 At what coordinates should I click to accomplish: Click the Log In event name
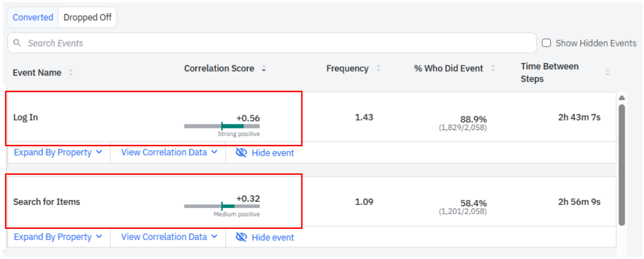[26, 118]
